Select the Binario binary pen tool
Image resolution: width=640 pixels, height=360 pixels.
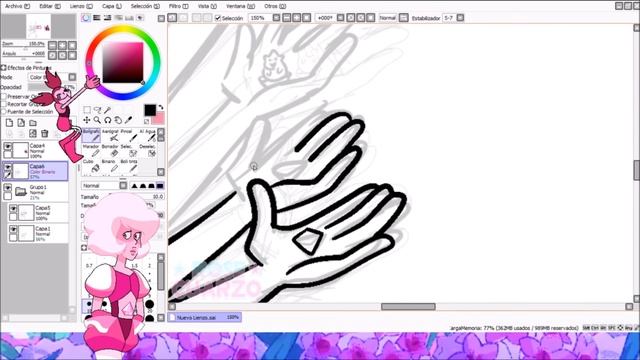pyautogui.click(x=110, y=166)
